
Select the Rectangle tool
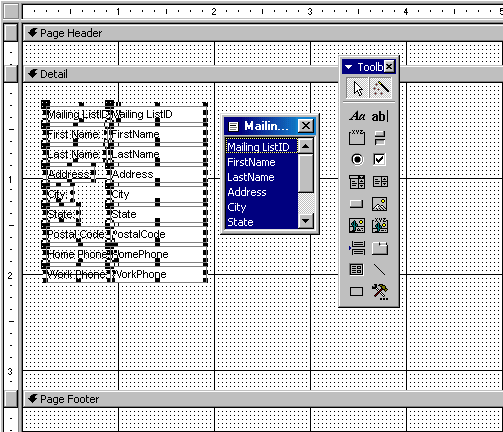pyautogui.click(x=356, y=292)
